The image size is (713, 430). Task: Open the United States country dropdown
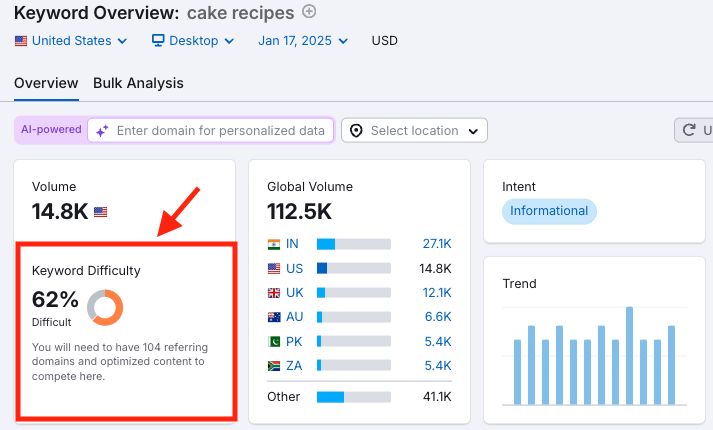[x=71, y=41]
